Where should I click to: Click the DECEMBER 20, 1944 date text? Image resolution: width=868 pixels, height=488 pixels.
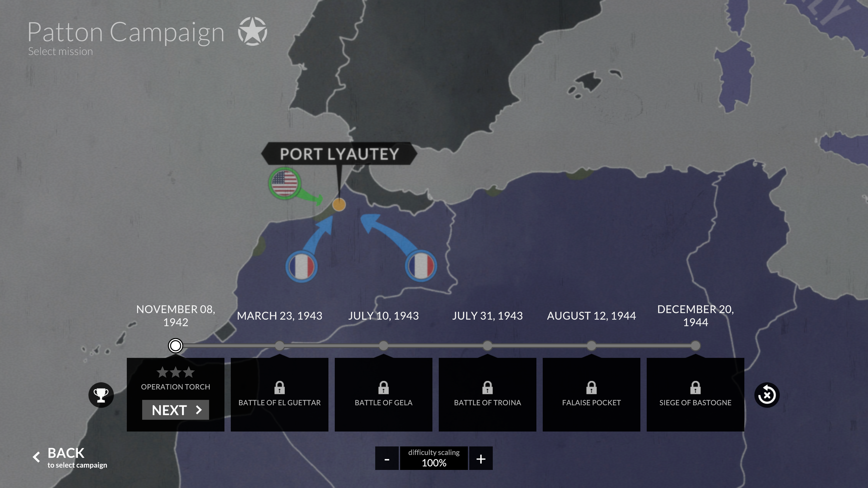point(696,316)
